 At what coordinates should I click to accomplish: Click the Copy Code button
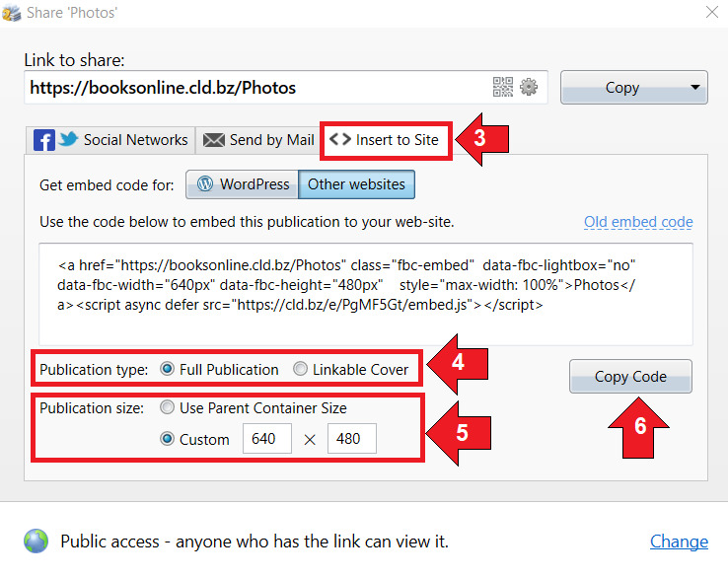(630, 376)
